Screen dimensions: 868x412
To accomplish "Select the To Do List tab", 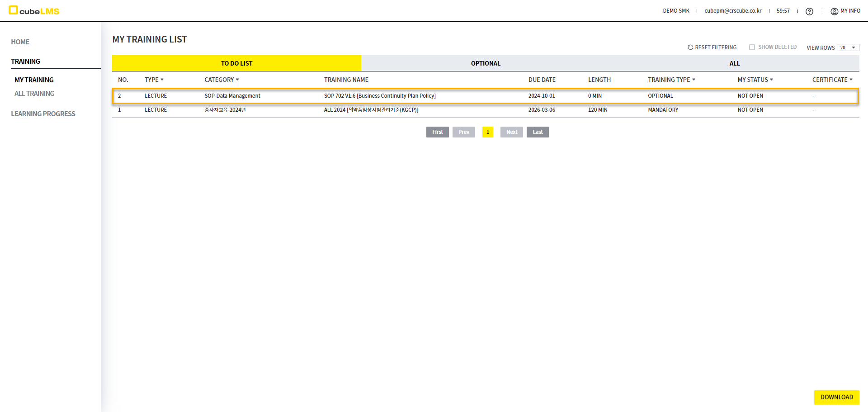I will (236, 63).
